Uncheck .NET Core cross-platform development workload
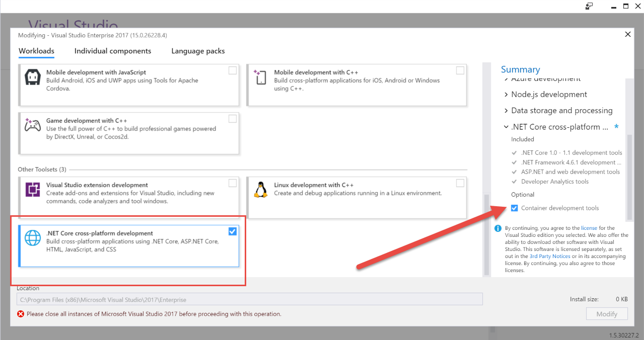The height and width of the screenshot is (340, 644). click(232, 231)
